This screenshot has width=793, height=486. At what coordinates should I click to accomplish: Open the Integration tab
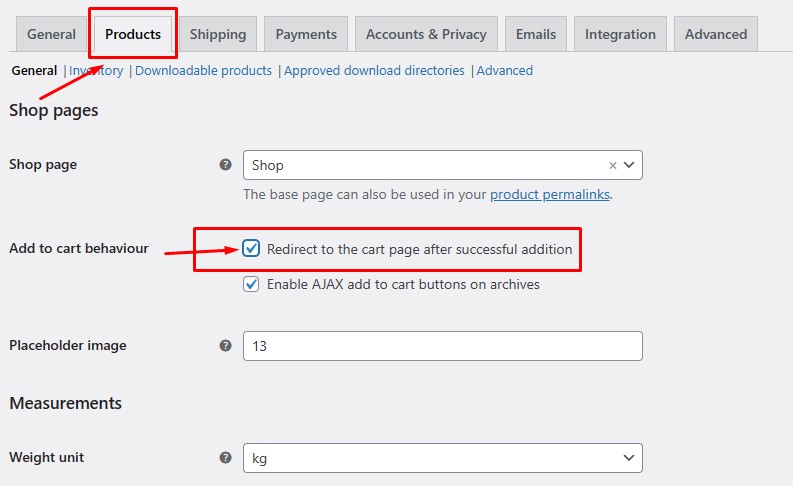pos(620,34)
